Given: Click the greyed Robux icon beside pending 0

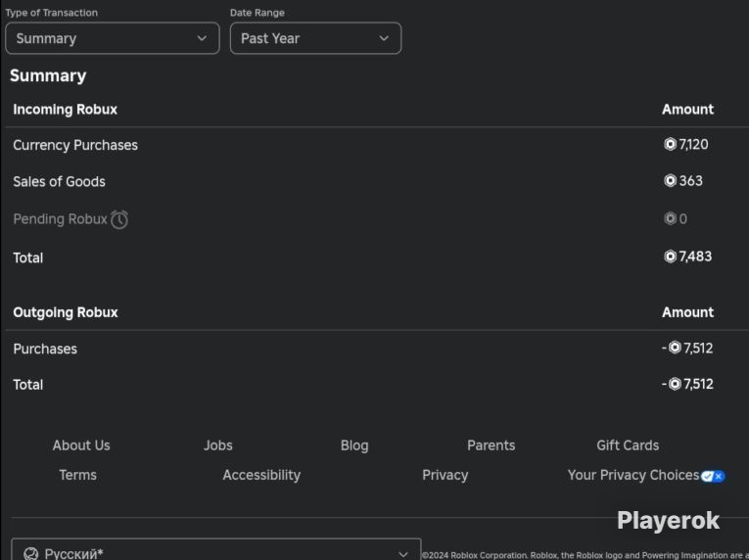Looking at the screenshot, I should tap(670, 218).
